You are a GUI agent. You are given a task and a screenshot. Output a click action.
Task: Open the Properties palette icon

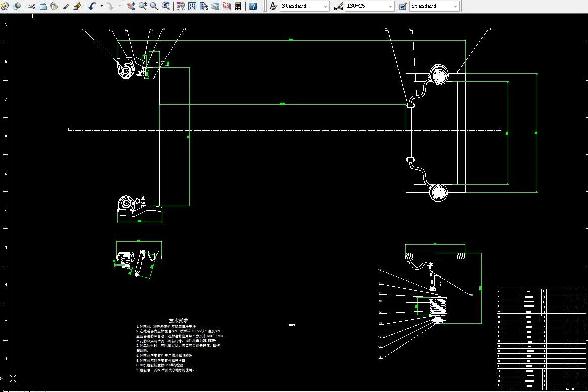(181, 6)
